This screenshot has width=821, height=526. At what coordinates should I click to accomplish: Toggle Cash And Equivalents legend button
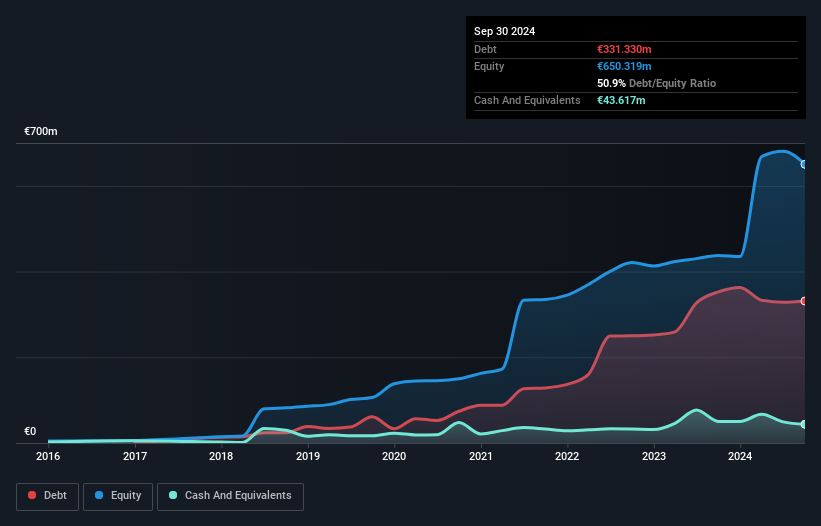pos(230,496)
